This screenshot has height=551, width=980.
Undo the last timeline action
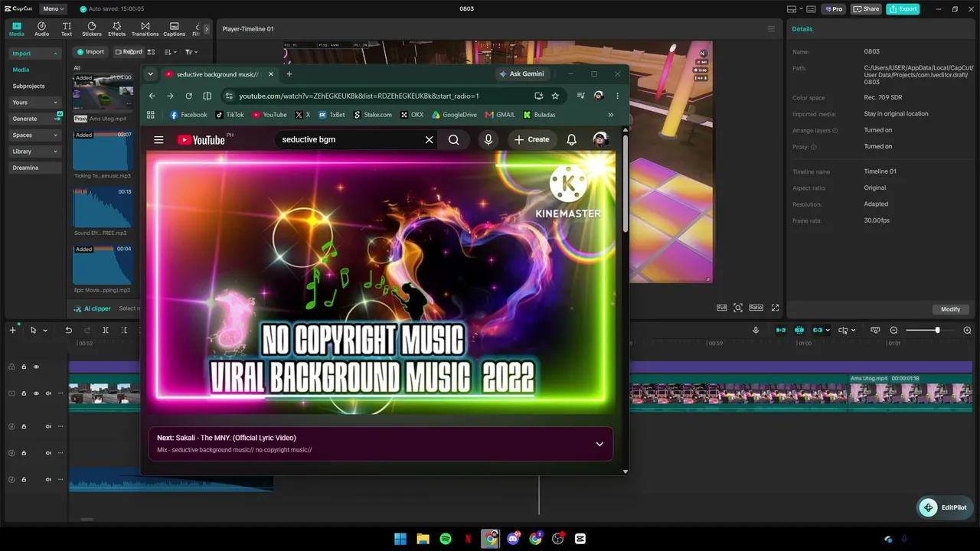point(68,330)
